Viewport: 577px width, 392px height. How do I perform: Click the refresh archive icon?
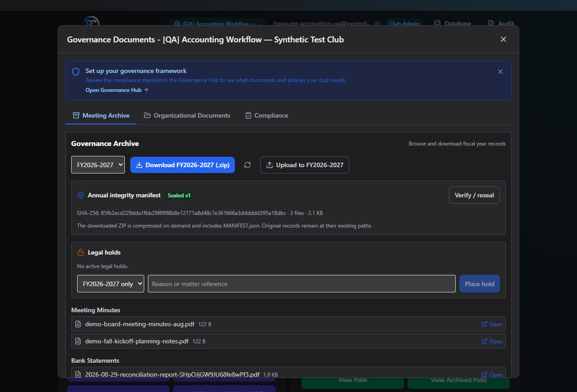tap(247, 165)
